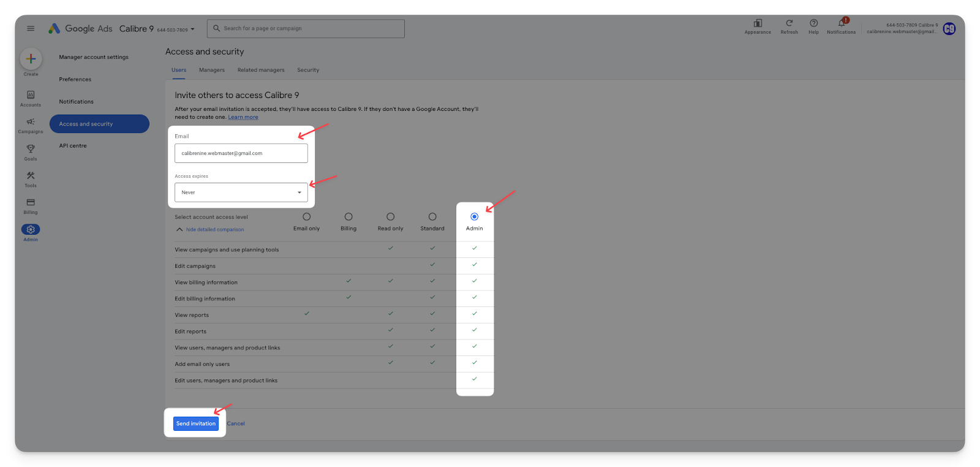Open Campaigns from the sidebar
980x467 pixels.
tap(31, 122)
